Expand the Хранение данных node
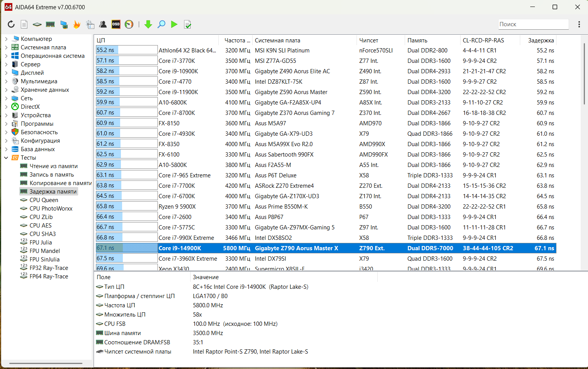The image size is (588, 369). 6,90
